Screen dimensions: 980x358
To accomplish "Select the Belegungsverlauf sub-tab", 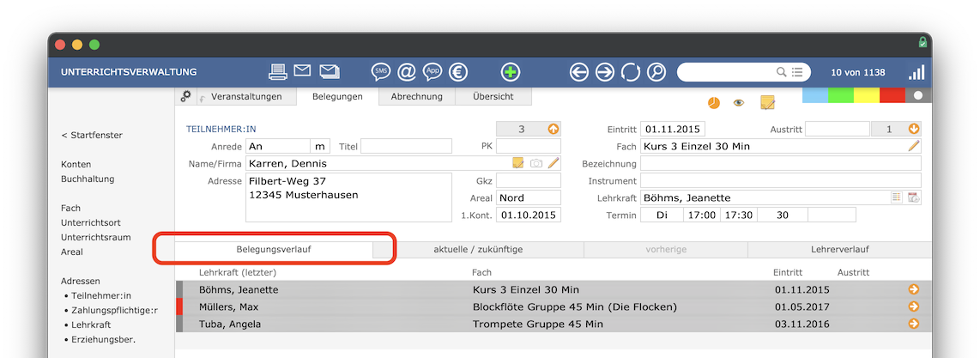I will click(274, 249).
